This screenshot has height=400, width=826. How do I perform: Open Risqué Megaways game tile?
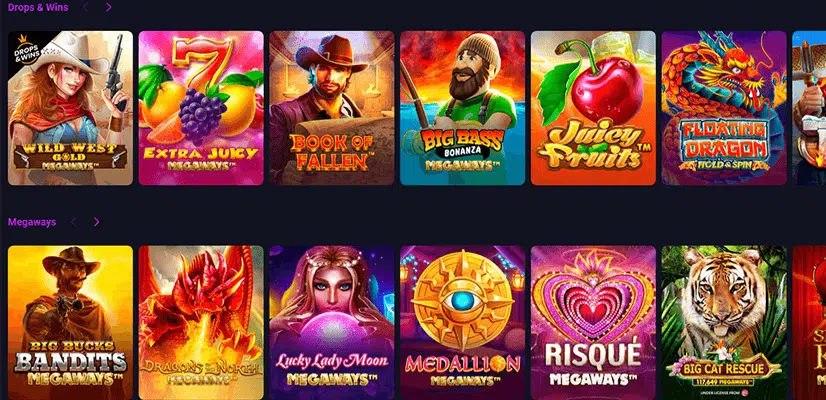click(593, 323)
